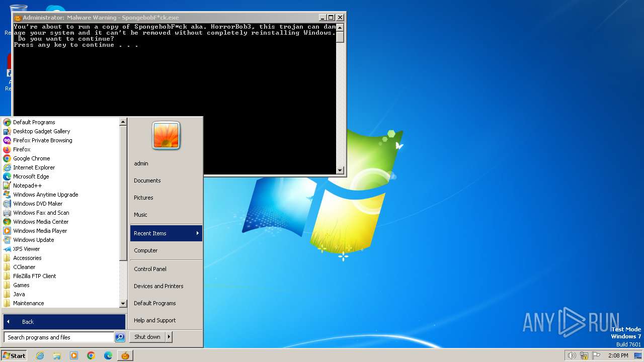Open File Explorer taskbar icon

[x=57, y=355]
